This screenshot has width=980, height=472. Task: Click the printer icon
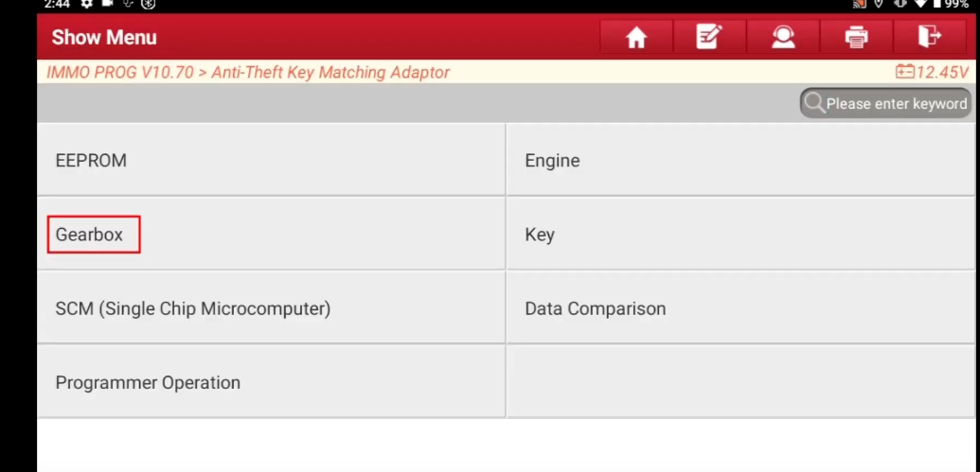click(856, 38)
